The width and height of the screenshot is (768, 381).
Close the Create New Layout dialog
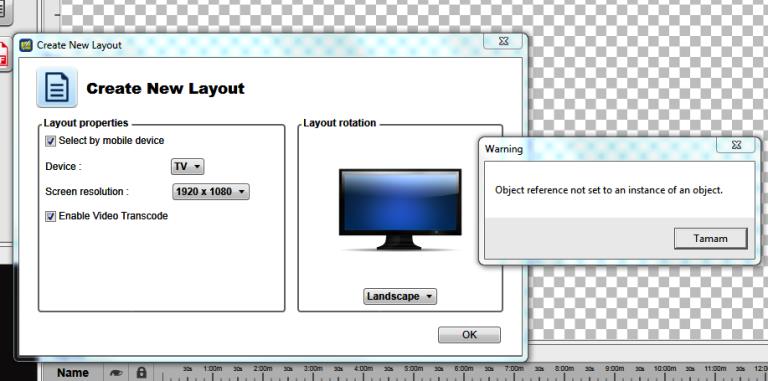tap(503, 42)
